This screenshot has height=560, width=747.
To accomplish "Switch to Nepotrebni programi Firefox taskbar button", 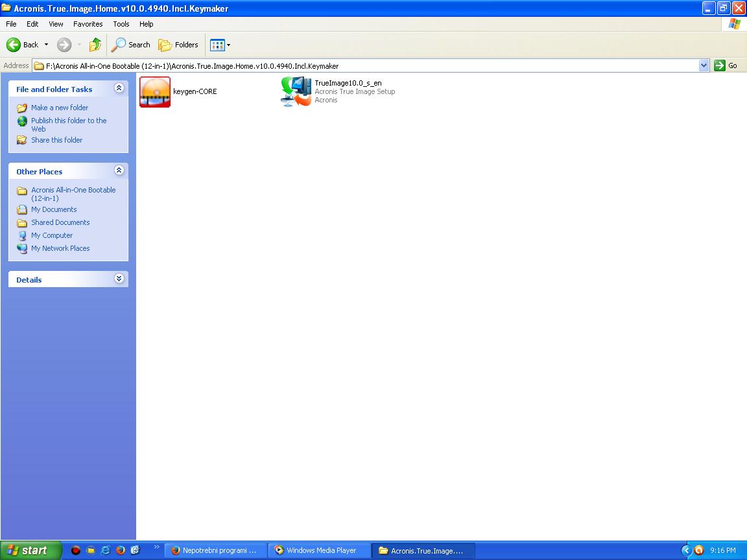I will 215,550.
